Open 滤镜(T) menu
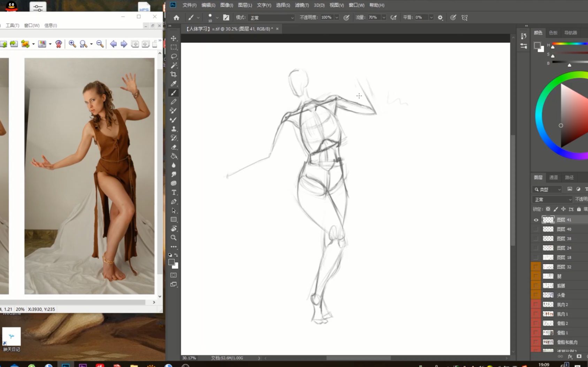Screen dimensions: 588x367 pos(302,5)
